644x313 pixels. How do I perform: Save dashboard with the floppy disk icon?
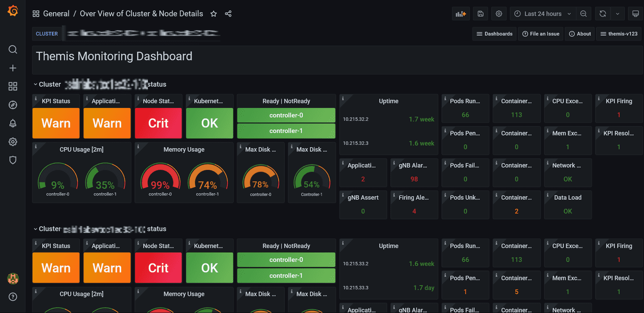[480, 14]
